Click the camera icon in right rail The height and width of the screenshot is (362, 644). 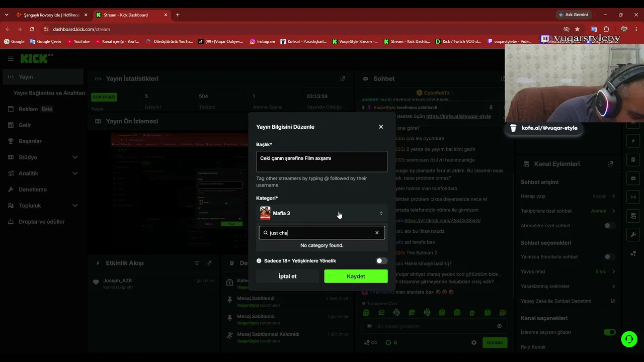coord(633,216)
